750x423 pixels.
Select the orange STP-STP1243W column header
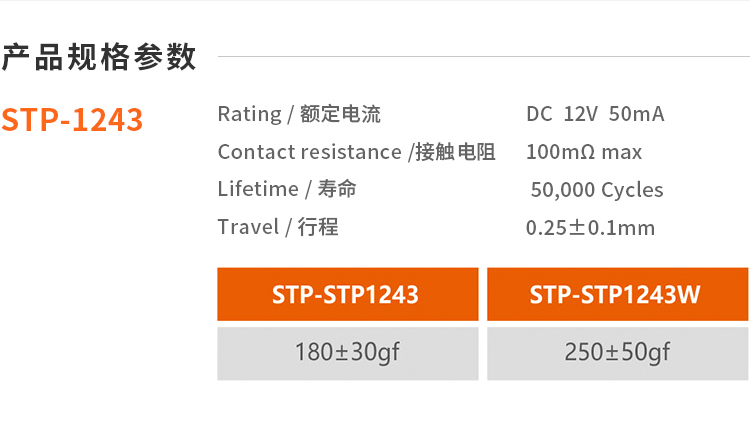coord(617,295)
